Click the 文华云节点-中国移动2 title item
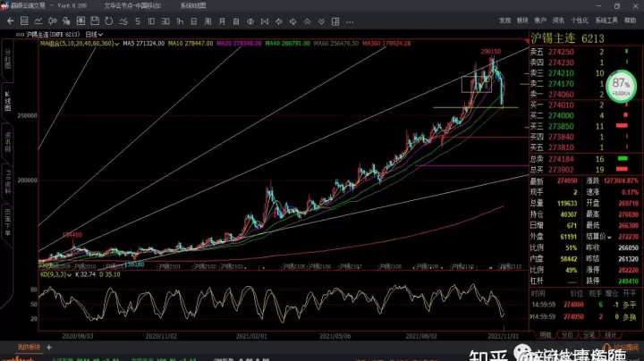Viewport: 644px width, 361px height. pyautogui.click(x=132, y=5)
